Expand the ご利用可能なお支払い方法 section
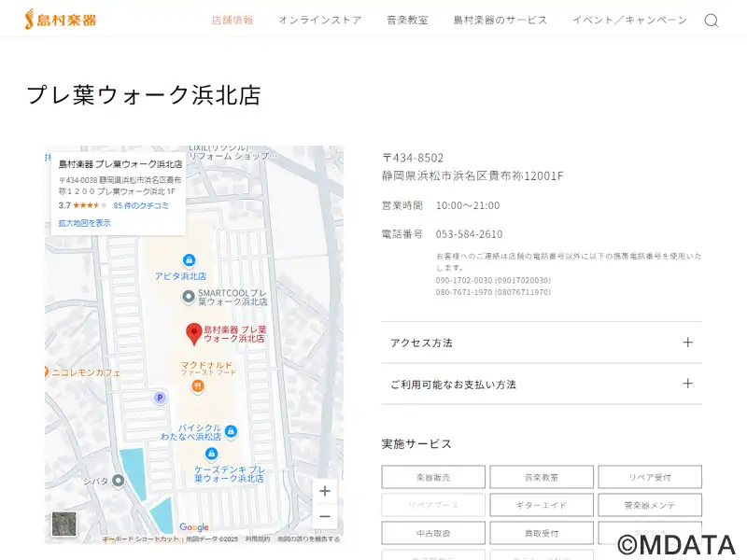The image size is (747, 560). pyautogui.click(x=542, y=384)
